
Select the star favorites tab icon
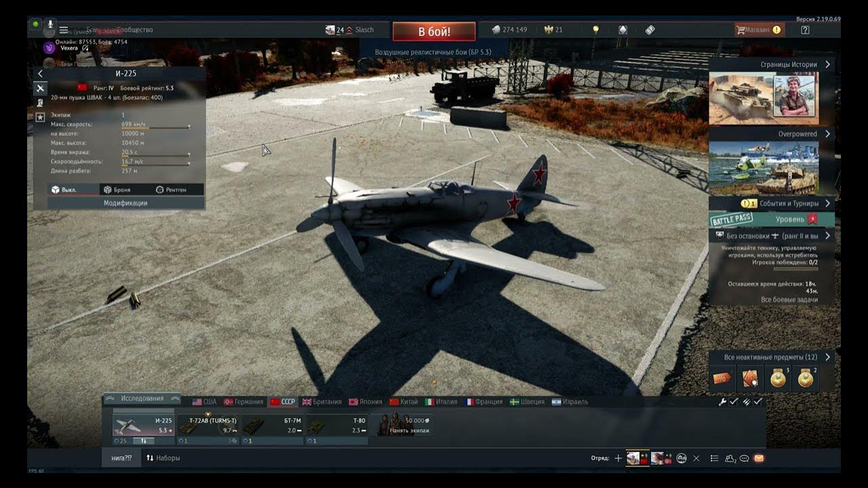(x=40, y=117)
